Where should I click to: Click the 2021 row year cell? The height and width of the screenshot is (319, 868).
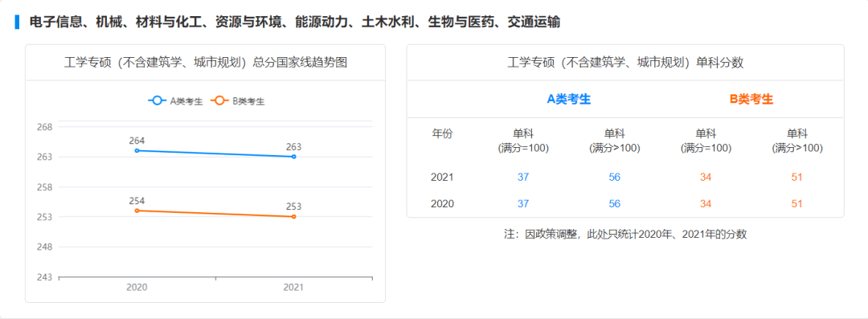pos(442,178)
